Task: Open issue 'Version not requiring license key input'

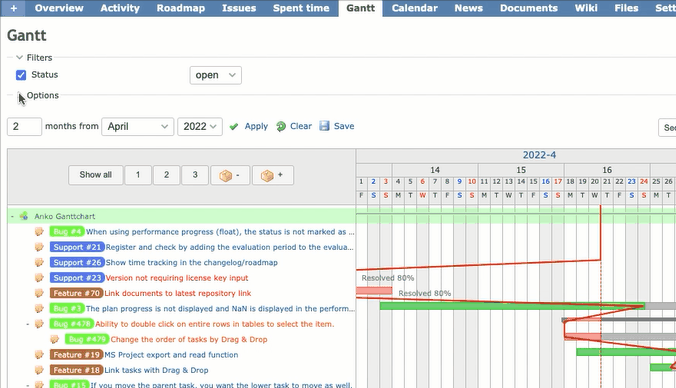Action: [x=177, y=278]
